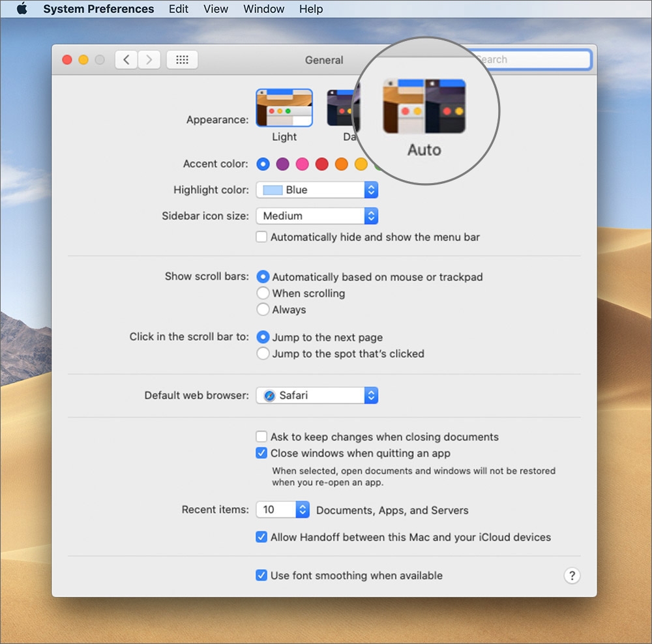Viewport: 652px width, 644px height.
Task: Enable automatically hide and show menu bar
Action: coord(261,237)
